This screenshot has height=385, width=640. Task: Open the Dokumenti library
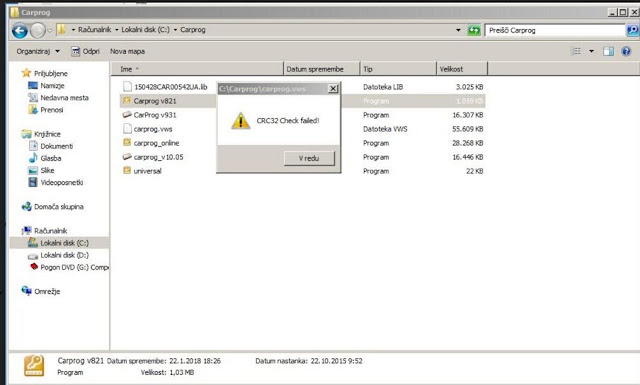[57, 146]
